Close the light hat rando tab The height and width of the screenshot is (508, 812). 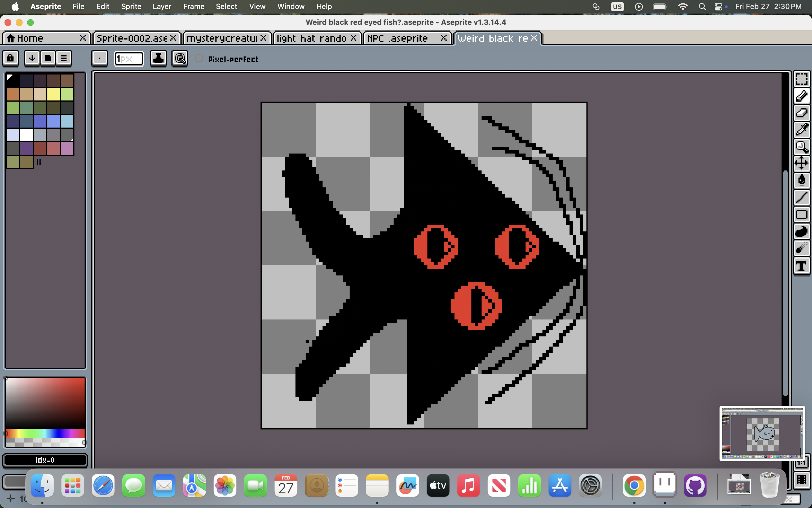coord(353,38)
